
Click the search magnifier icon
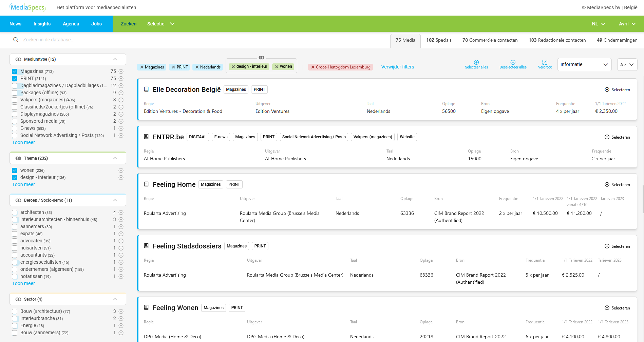click(16, 40)
